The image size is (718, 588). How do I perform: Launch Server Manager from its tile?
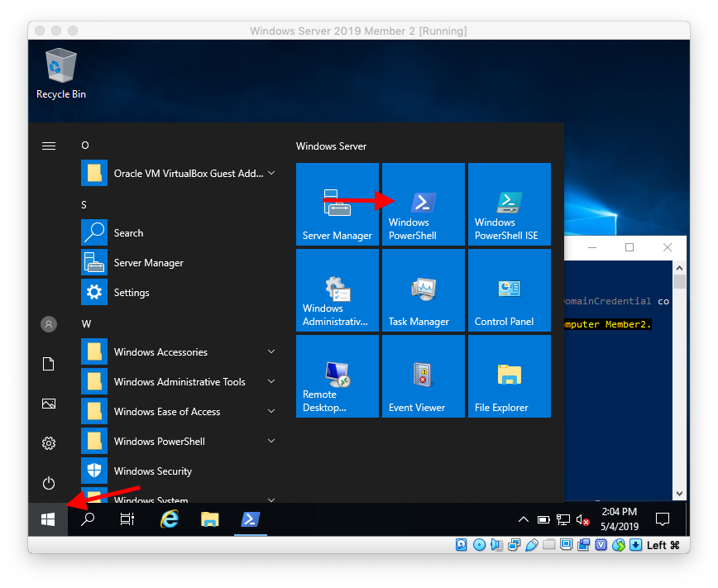[337, 204]
